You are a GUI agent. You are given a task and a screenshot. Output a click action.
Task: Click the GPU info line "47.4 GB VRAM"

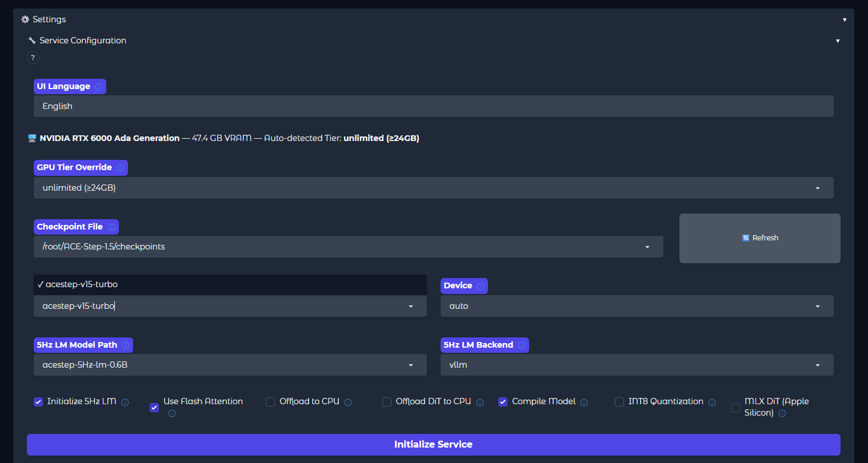pyautogui.click(x=222, y=138)
